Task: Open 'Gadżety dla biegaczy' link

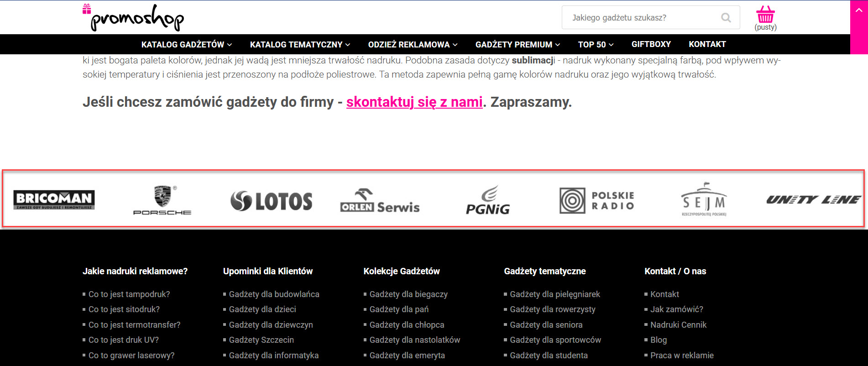Action: [409, 294]
